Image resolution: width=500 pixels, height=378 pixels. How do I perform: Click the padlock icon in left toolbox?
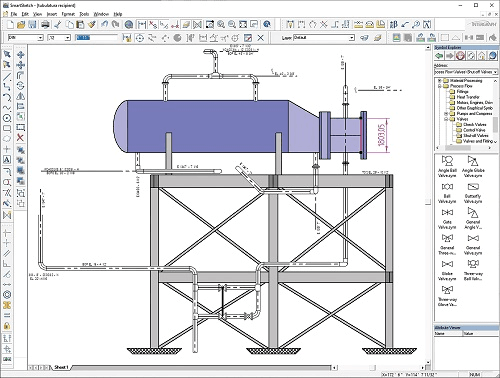coord(7,326)
